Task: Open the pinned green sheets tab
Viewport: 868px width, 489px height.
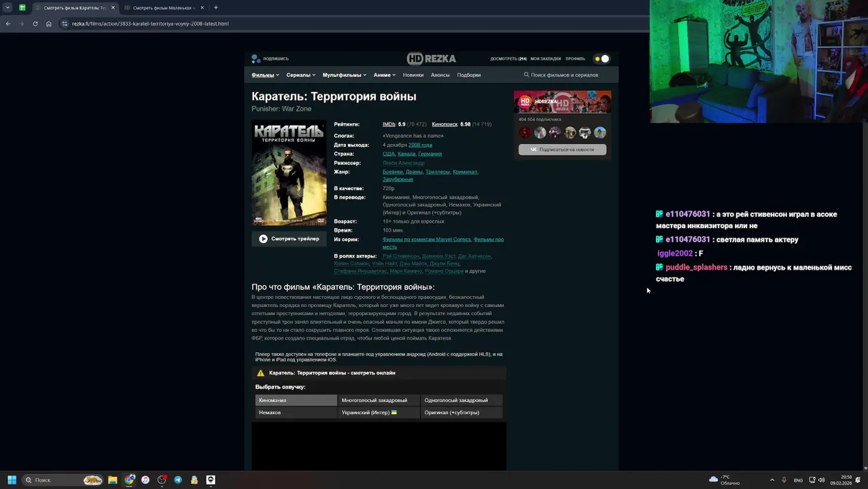Action: (22, 7)
